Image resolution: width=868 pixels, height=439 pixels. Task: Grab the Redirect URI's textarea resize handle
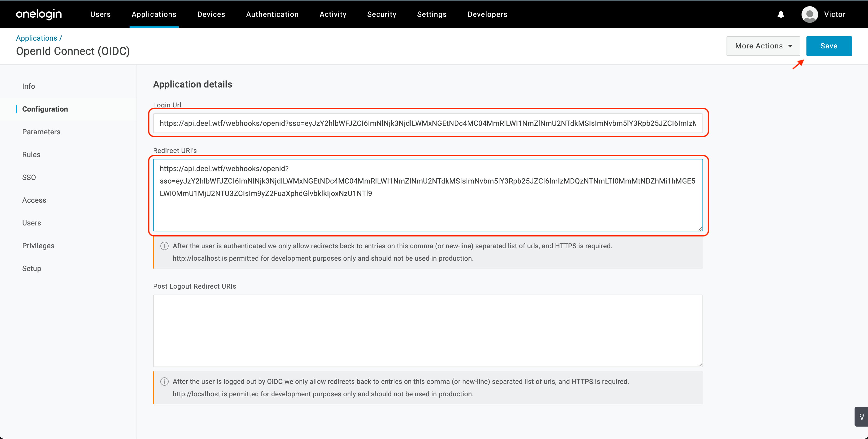[700, 229]
